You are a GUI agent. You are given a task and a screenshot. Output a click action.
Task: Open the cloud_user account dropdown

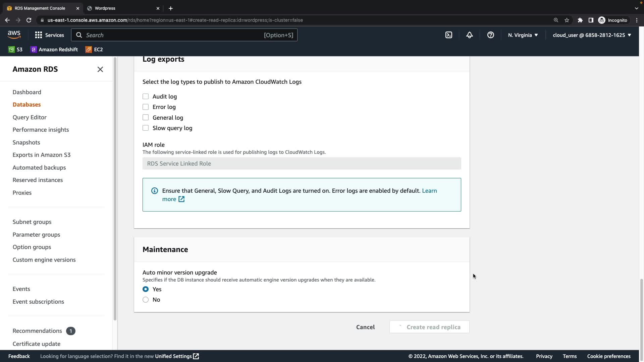point(592,35)
